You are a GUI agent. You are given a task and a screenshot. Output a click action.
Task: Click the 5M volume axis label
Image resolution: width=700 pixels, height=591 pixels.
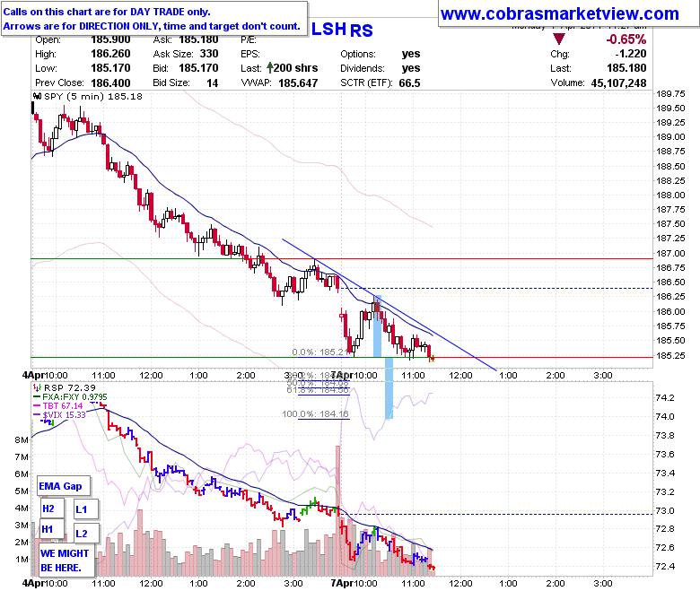[22, 491]
